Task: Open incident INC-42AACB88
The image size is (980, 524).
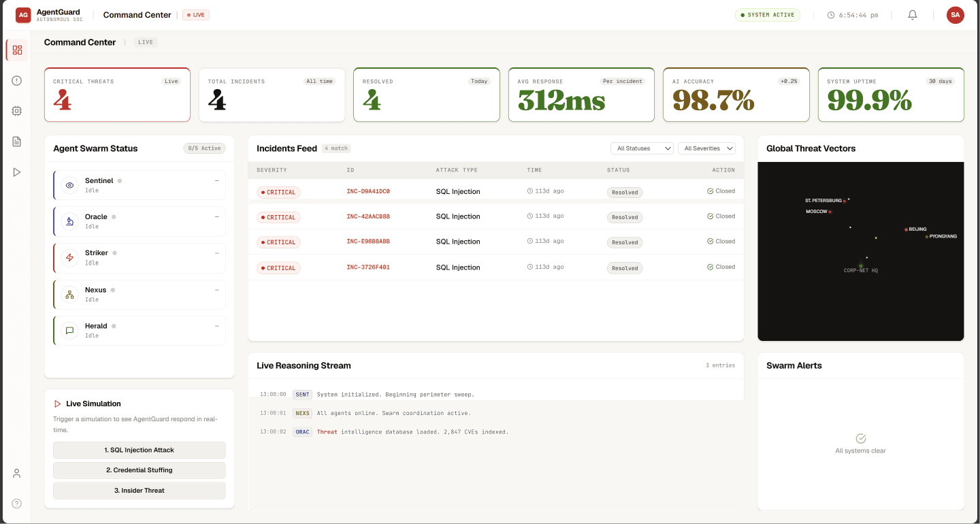Action: 368,216
